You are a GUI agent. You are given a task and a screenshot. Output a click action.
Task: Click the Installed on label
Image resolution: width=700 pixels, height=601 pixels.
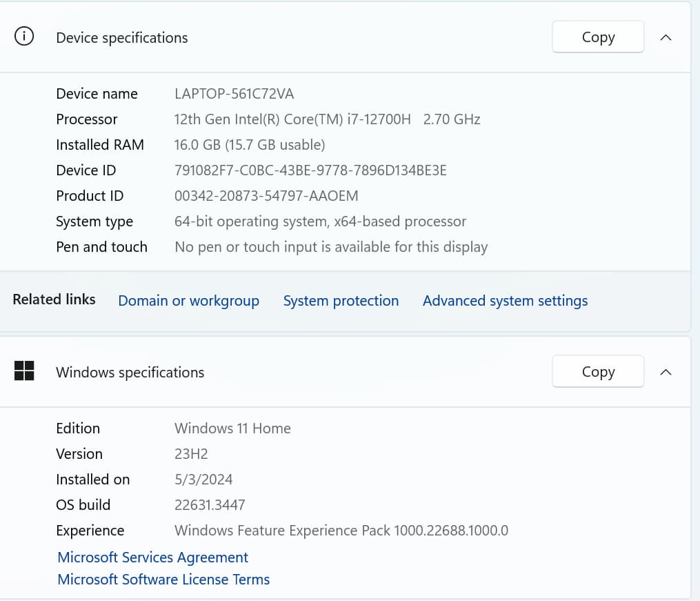click(x=93, y=480)
